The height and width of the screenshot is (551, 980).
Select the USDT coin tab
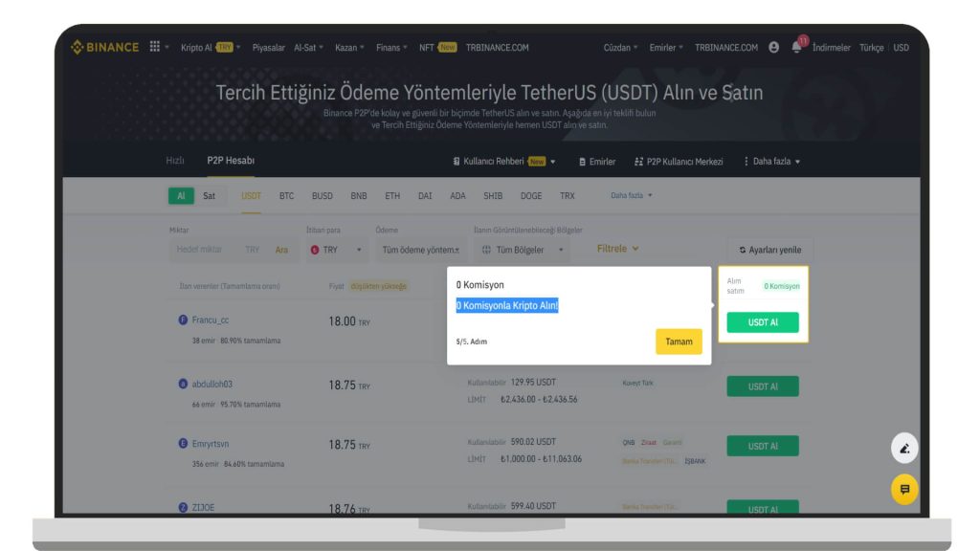[x=252, y=196]
